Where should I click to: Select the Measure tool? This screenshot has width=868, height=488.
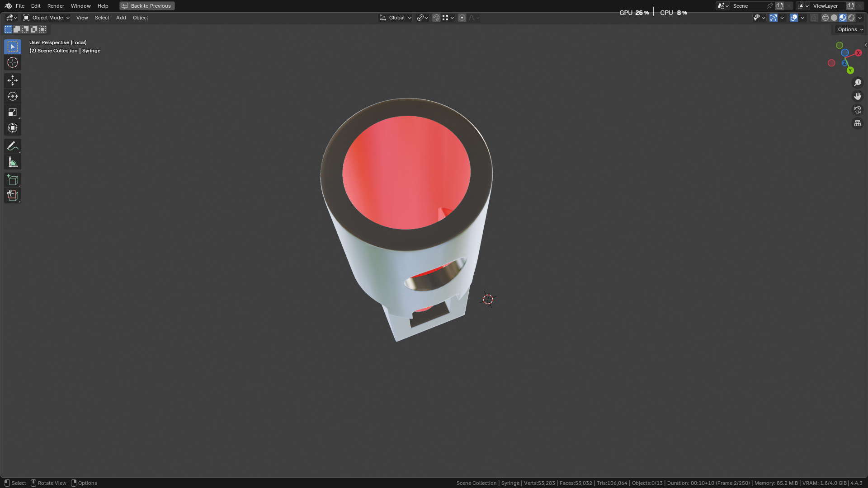click(13, 162)
